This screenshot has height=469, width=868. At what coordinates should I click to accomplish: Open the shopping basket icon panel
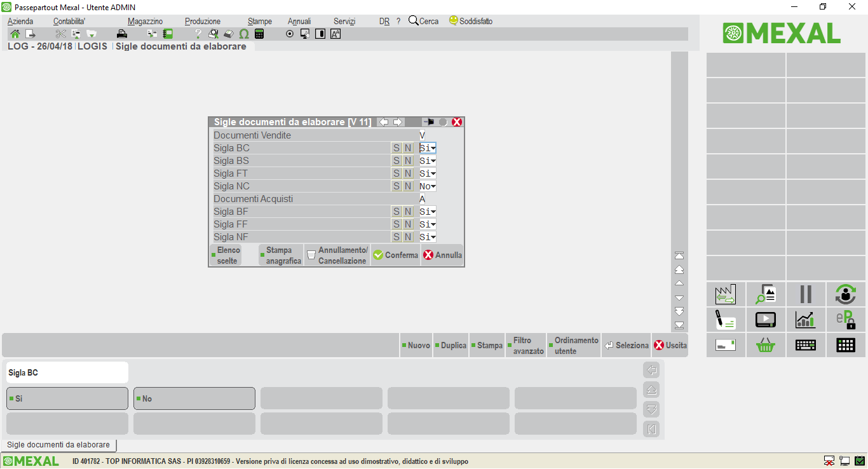(766, 345)
